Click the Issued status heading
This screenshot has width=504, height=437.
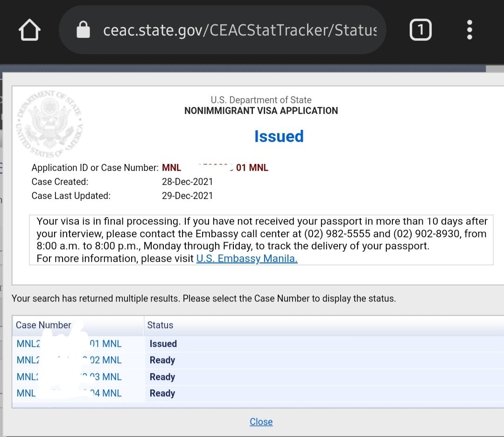pyautogui.click(x=279, y=136)
